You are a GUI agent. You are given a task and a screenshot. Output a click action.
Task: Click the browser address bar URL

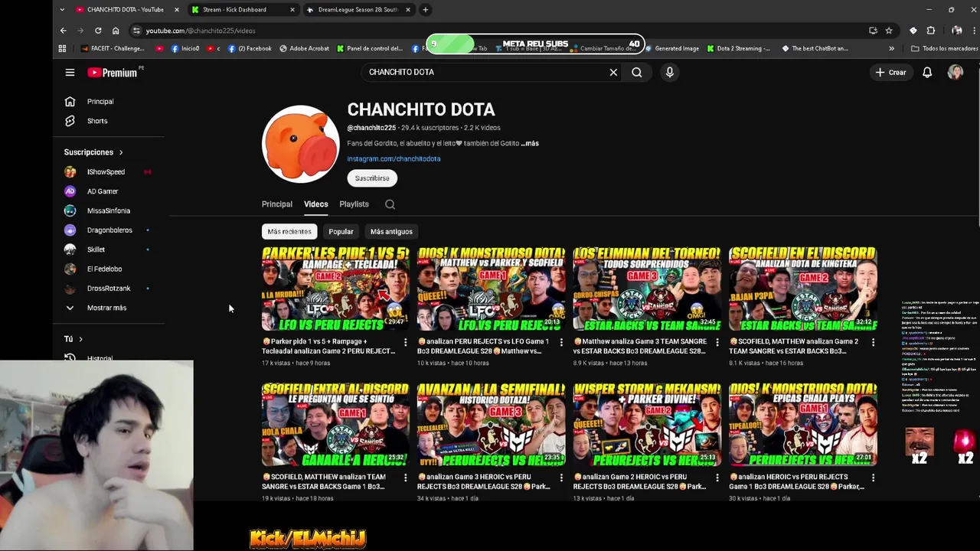click(x=201, y=31)
